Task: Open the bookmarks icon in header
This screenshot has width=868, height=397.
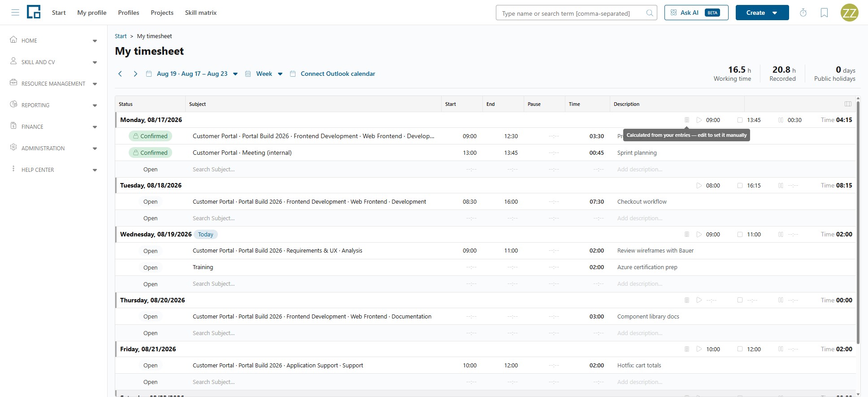Action: (x=824, y=13)
